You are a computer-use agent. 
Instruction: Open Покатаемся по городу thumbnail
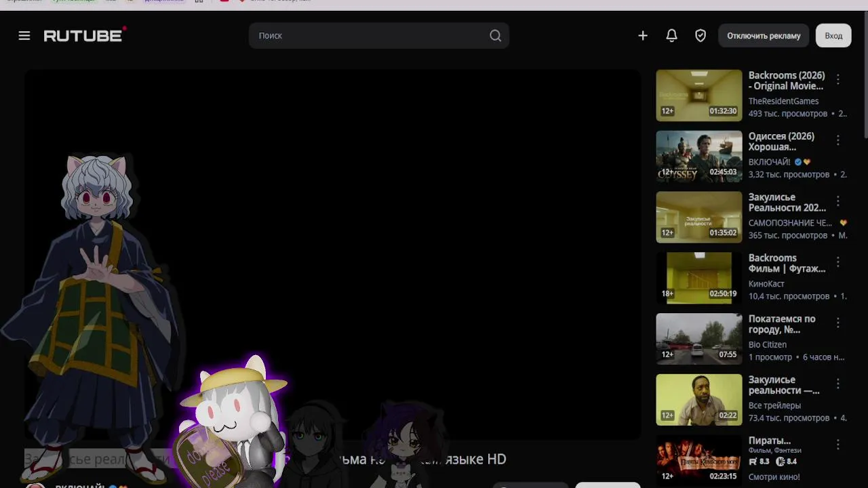pyautogui.click(x=699, y=340)
